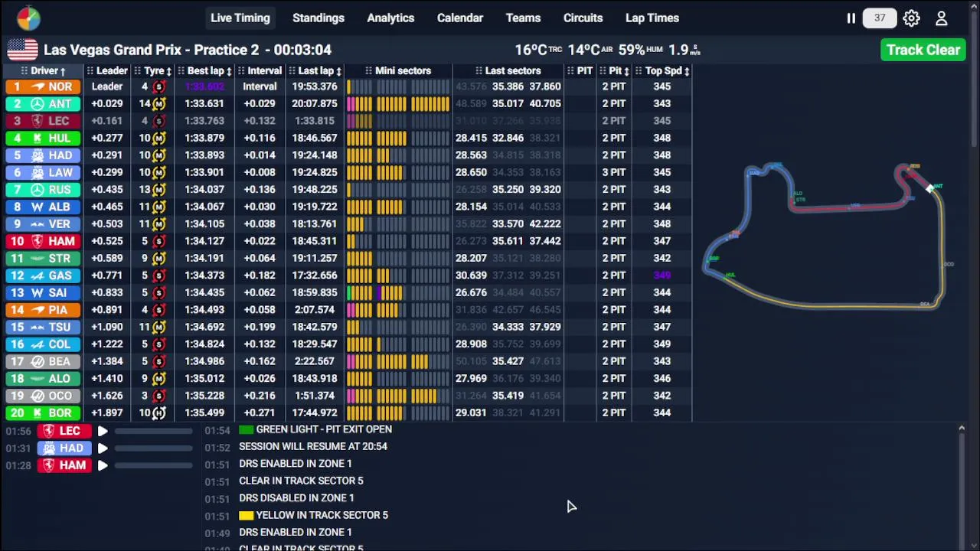Pause the live timing playback
Viewport: 980px width, 551px height.
(851, 18)
